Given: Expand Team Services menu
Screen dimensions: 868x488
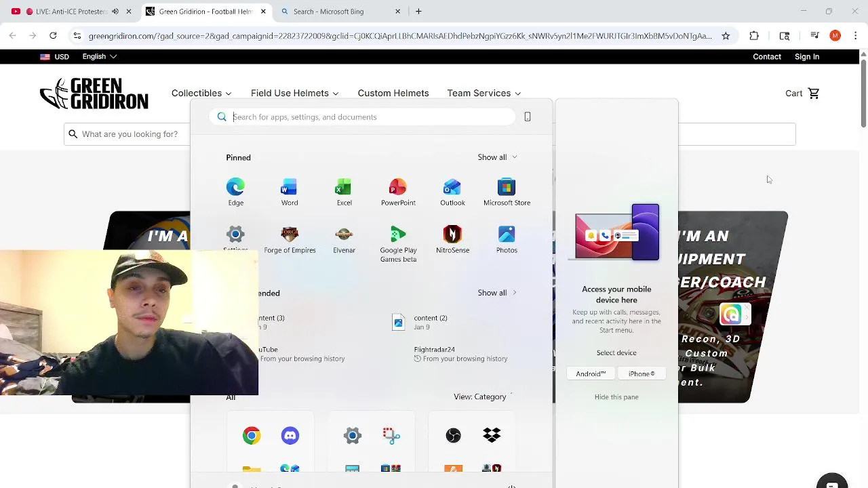Looking at the screenshot, I should point(484,94).
